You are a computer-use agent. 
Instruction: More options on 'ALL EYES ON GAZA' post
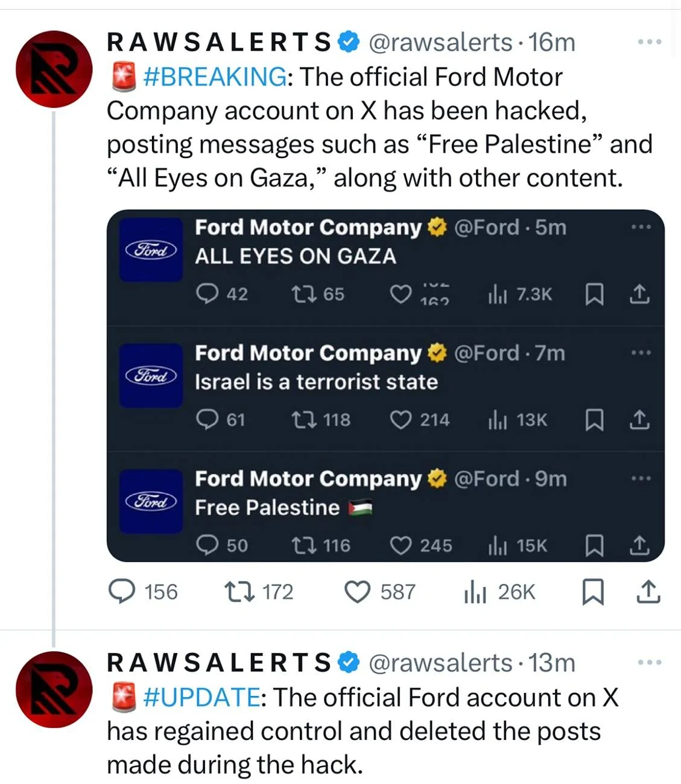pos(641,227)
